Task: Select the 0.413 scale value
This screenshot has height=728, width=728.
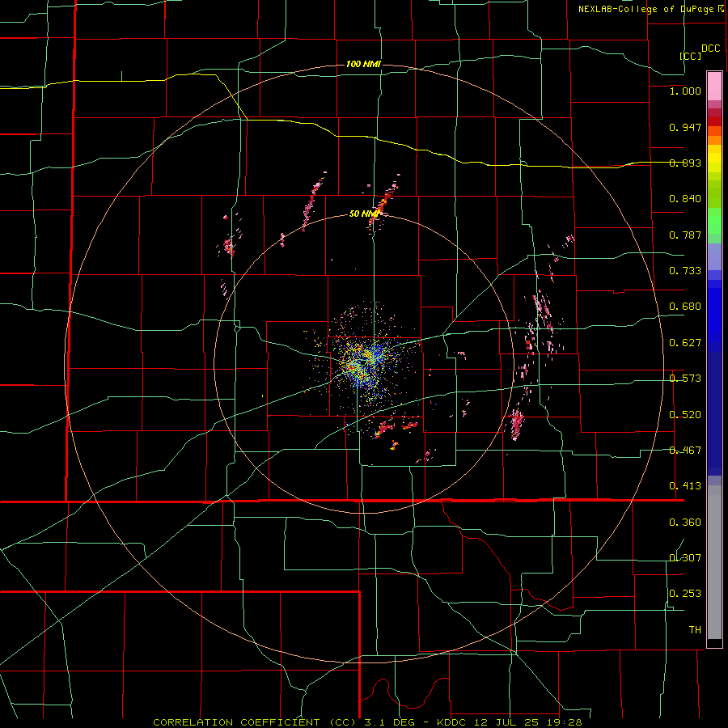Action: coord(685,486)
